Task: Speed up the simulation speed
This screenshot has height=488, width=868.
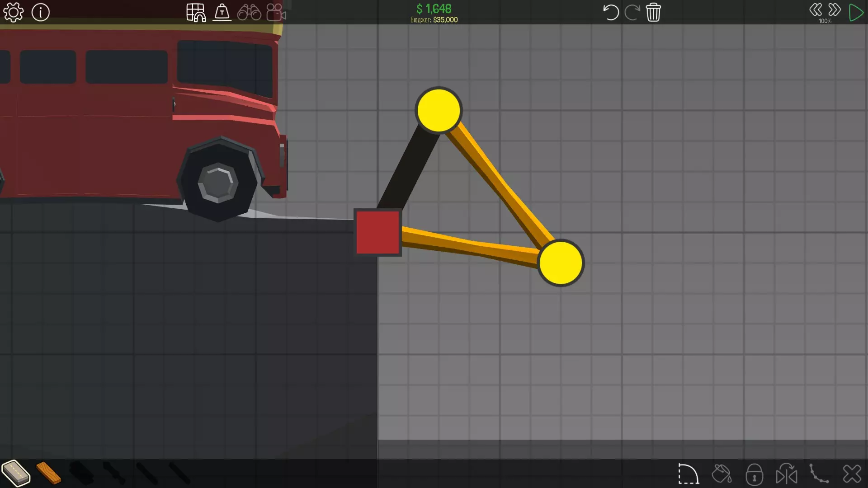Action: pyautogui.click(x=835, y=10)
